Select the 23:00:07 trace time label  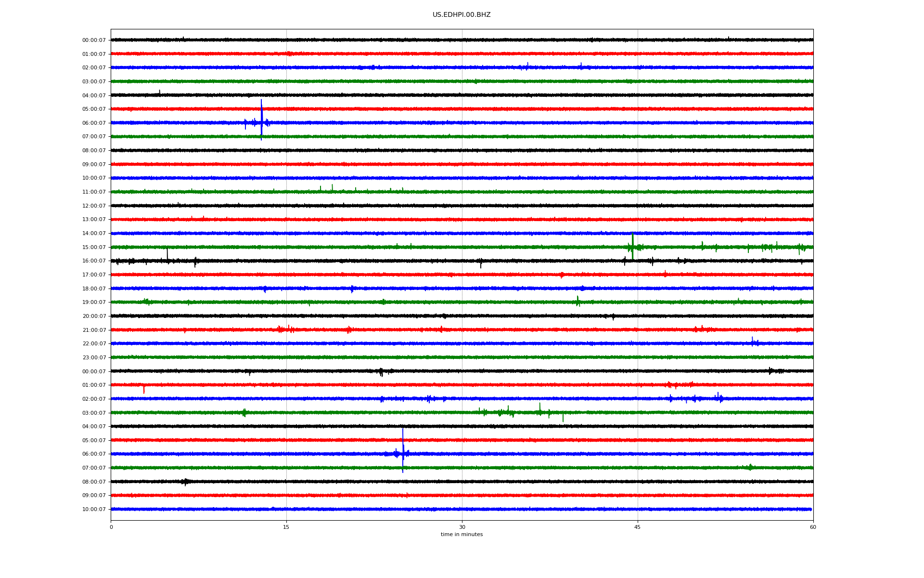[94, 358]
